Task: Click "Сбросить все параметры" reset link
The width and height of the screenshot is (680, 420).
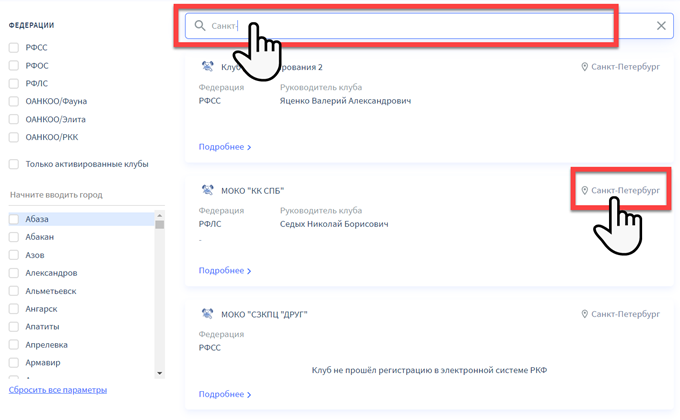Action: (58, 390)
